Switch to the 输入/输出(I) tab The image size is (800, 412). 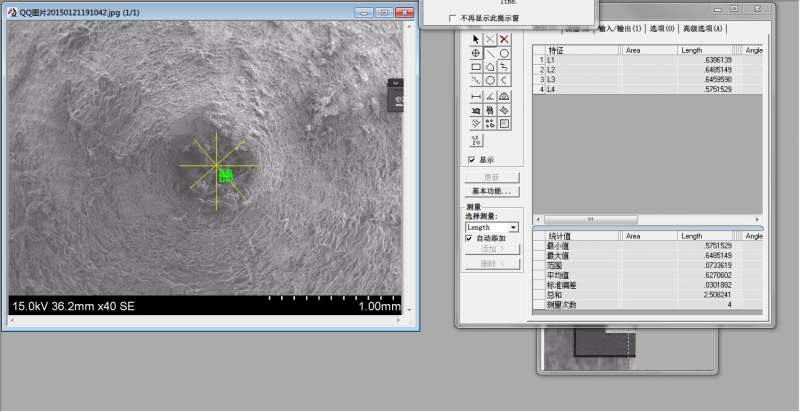(x=620, y=29)
